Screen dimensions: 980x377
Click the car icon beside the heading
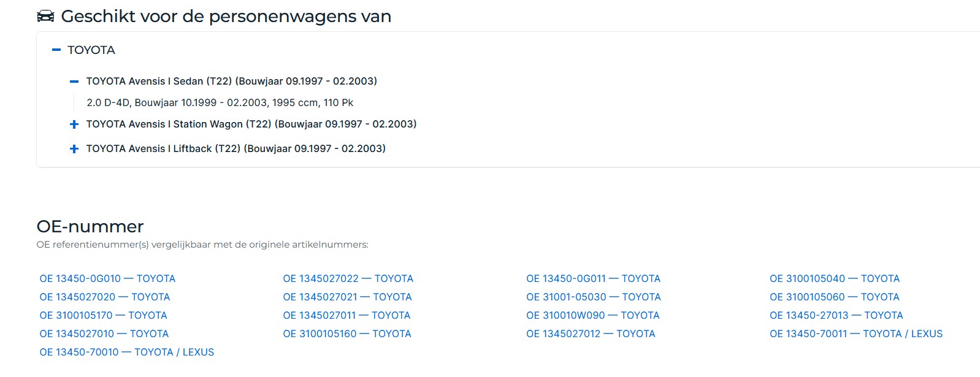(x=45, y=17)
